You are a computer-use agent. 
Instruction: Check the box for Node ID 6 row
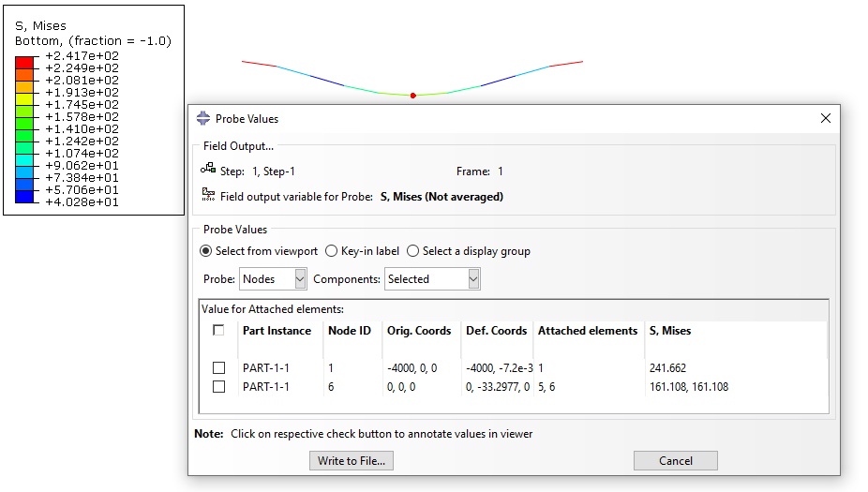point(219,387)
